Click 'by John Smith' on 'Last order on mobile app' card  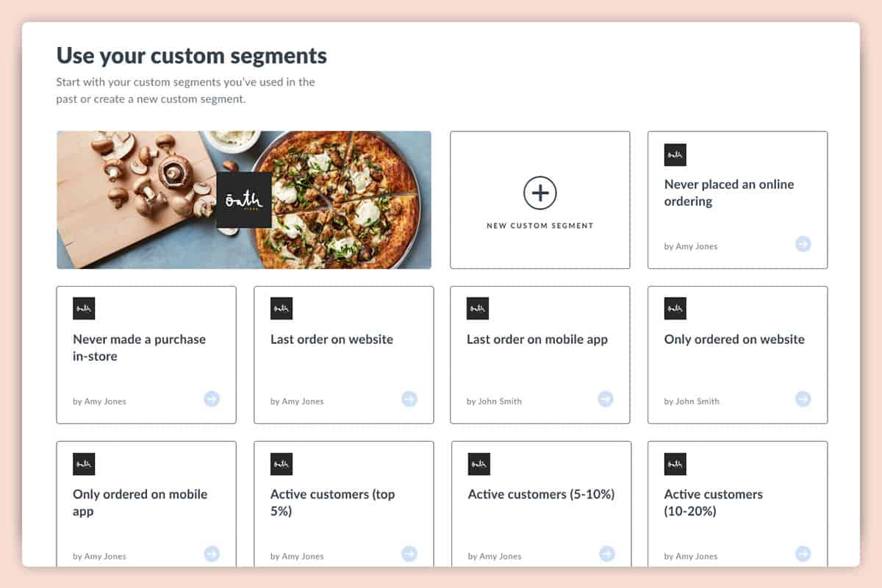point(495,401)
